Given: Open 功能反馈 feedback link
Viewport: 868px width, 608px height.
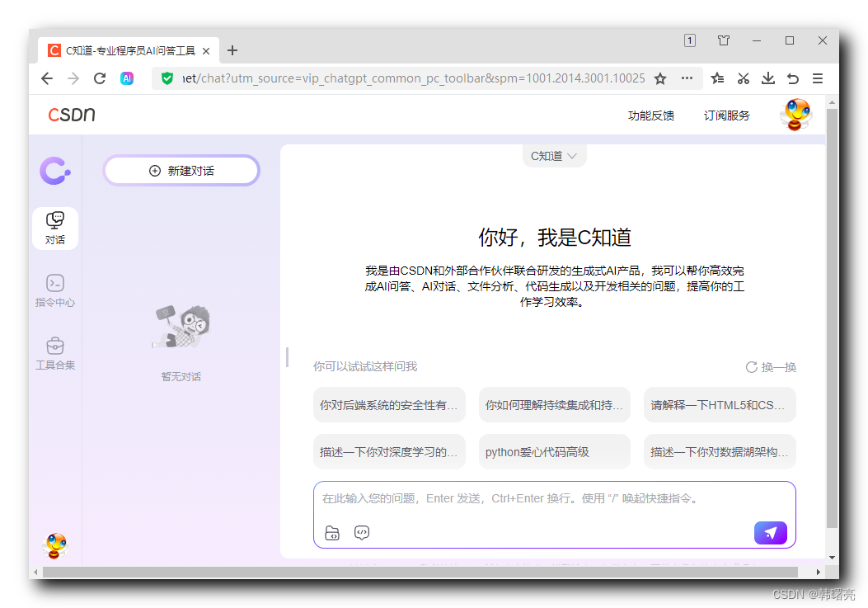Looking at the screenshot, I should [x=651, y=115].
